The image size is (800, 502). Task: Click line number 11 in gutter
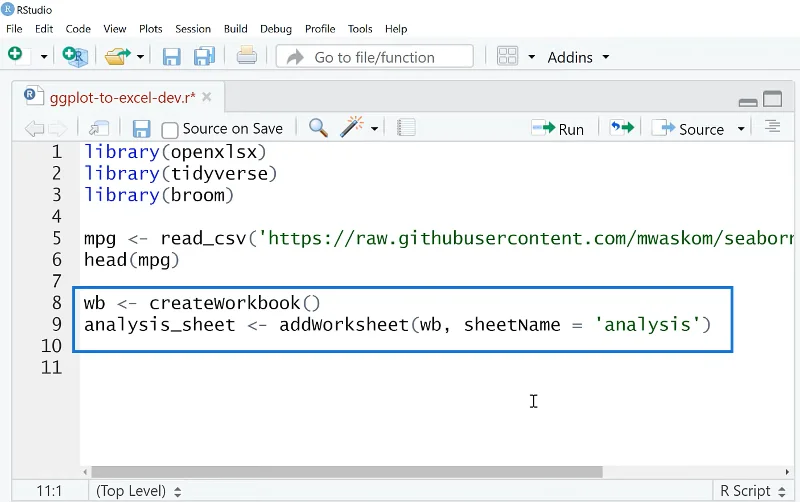(52, 367)
